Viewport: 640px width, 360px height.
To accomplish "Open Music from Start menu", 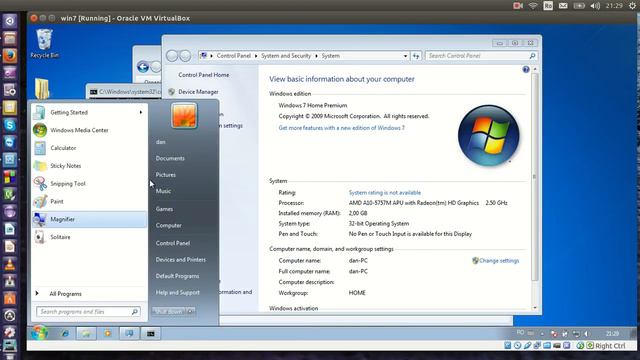I will (x=163, y=191).
